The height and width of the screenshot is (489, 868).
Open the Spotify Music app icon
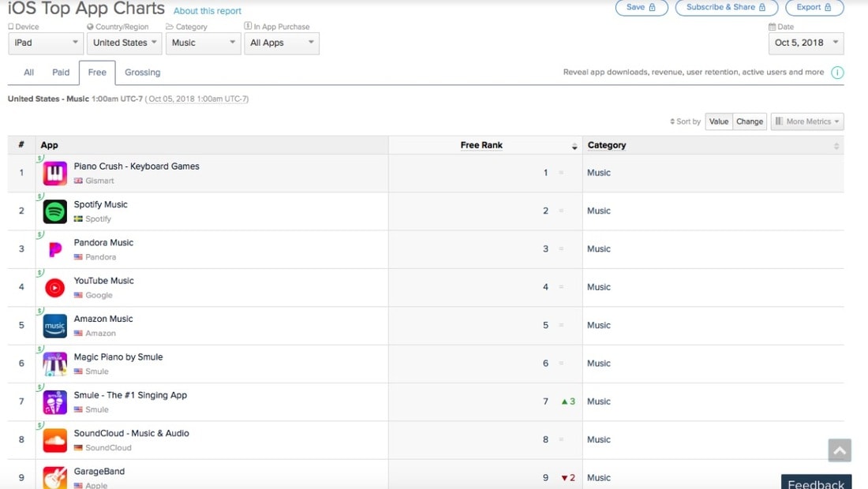54,211
